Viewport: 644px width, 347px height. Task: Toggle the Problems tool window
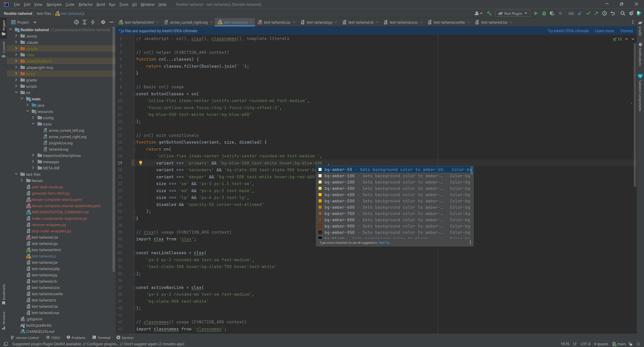pyautogui.click(x=76, y=338)
